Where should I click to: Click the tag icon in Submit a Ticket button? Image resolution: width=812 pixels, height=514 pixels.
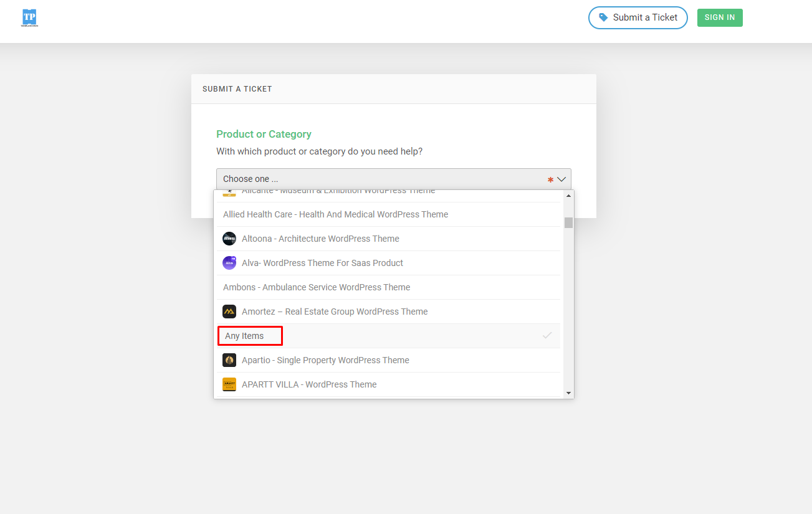coord(603,17)
